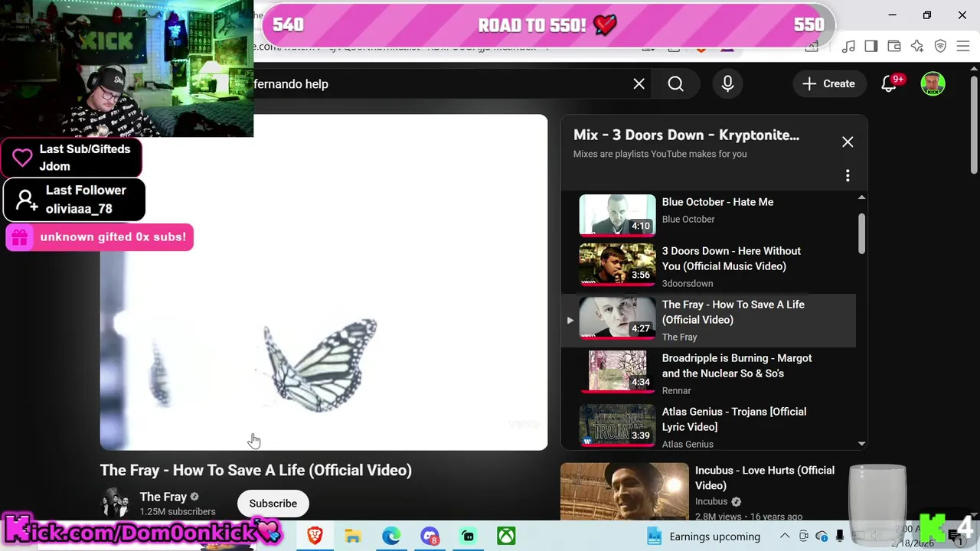The image size is (980, 551).
Task: Open the Create menu
Action: click(828, 84)
